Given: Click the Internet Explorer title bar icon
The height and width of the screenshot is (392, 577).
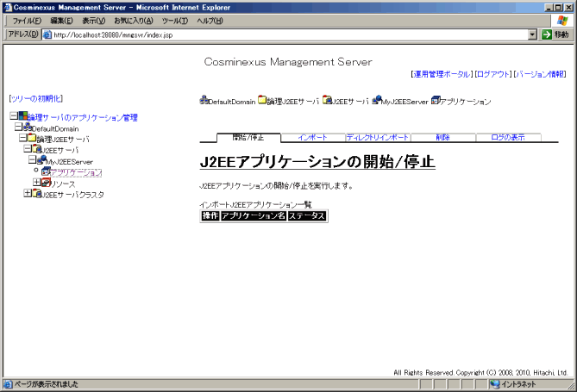Looking at the screenshot, I should coord(8,8).
